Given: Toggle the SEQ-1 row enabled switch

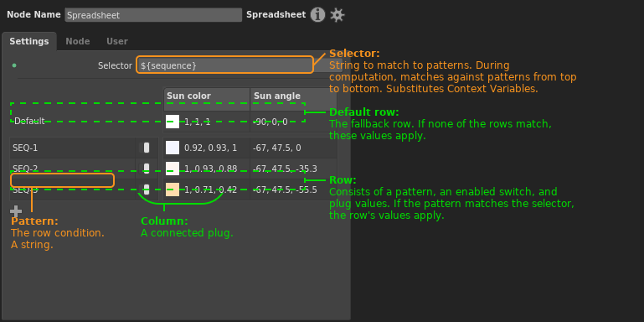Looking at the screenshot, I should (x=147, y=148).
